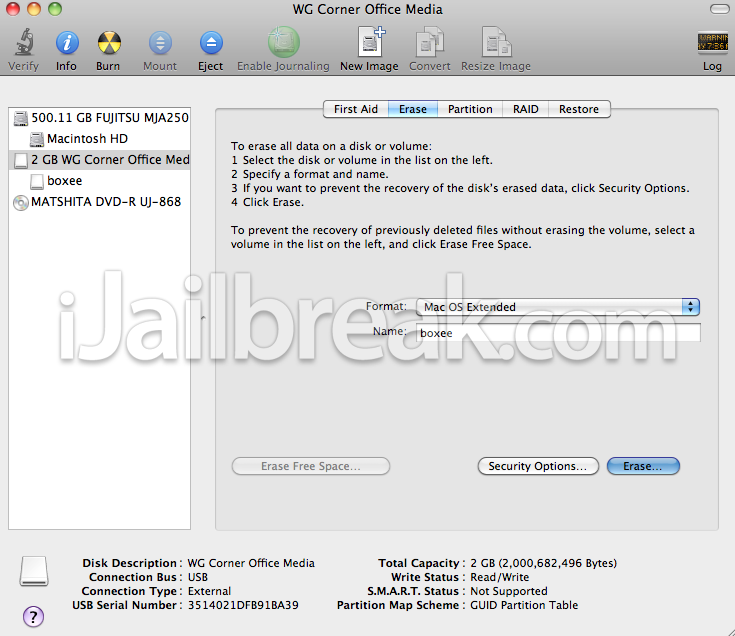Select the 500.11 GB FUJITSU disk
735x636 pixels.
[x=99, y=118]
